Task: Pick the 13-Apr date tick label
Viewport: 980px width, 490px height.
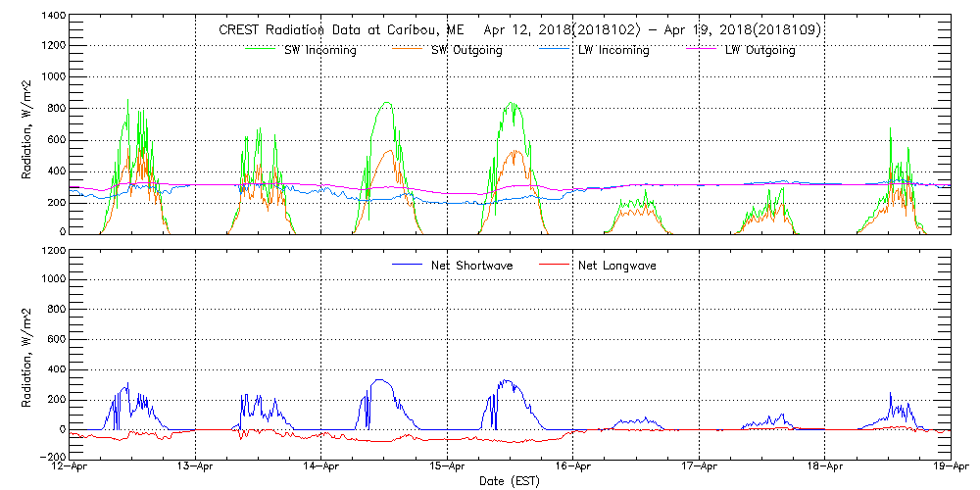Action: 196,467
